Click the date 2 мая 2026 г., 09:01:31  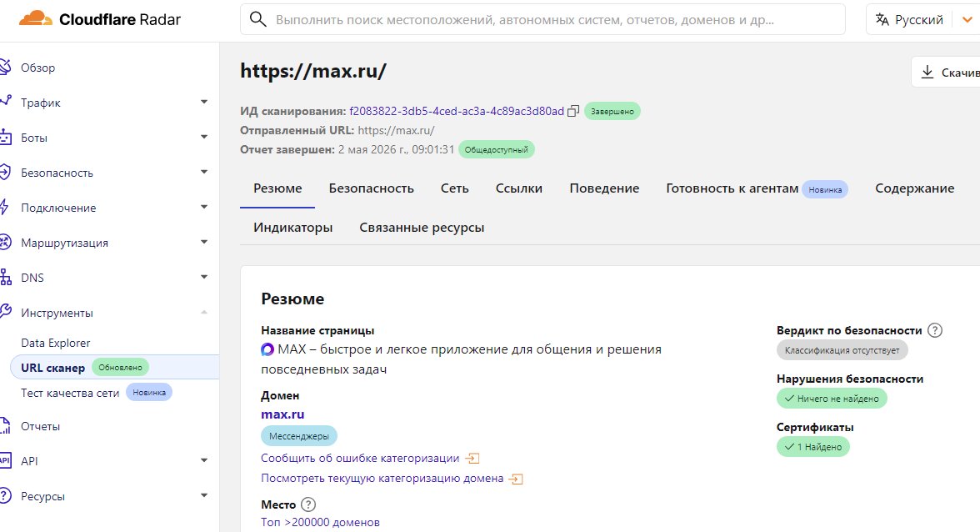coord(397,149)
